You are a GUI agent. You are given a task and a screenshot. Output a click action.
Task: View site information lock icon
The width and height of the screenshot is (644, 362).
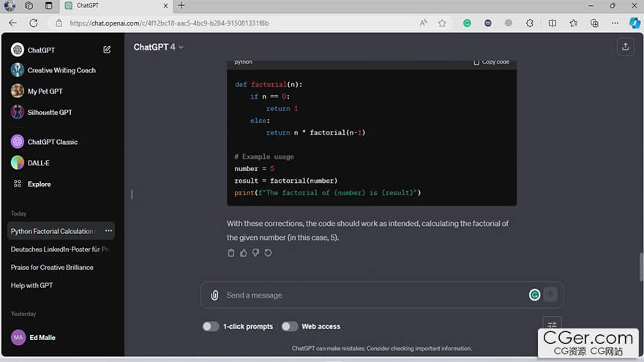click(59, 23)
